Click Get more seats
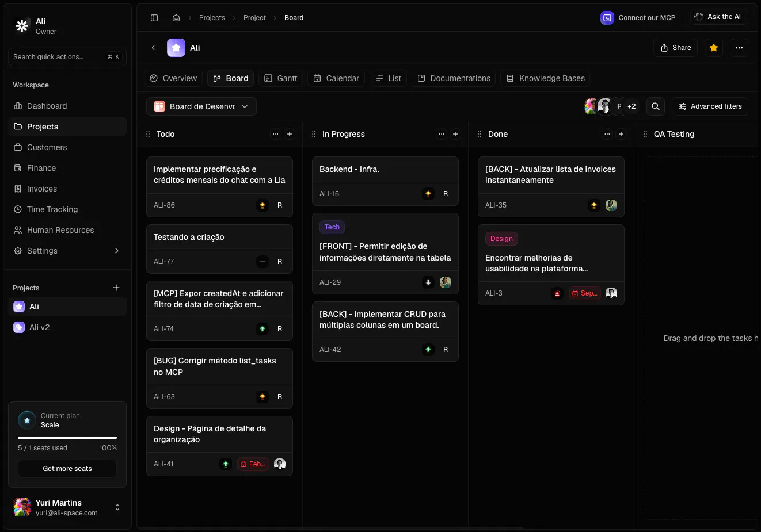The height and width of the screenshot is (532, 761). tap(67, 469)
